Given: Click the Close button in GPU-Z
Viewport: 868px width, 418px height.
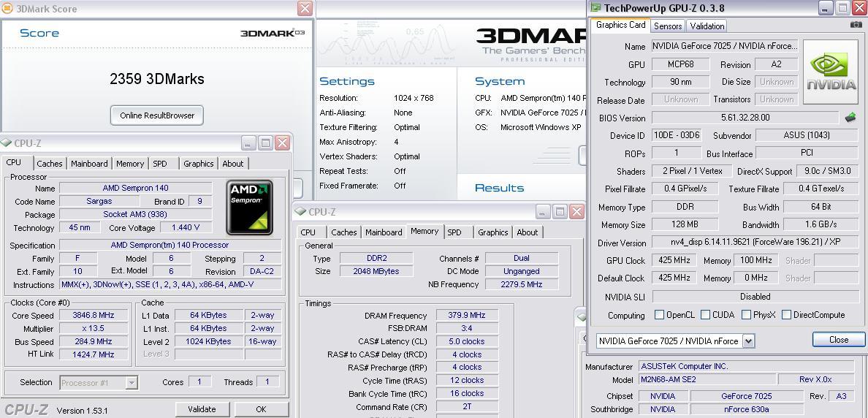Looking at the screenshot, I should 839,339.
